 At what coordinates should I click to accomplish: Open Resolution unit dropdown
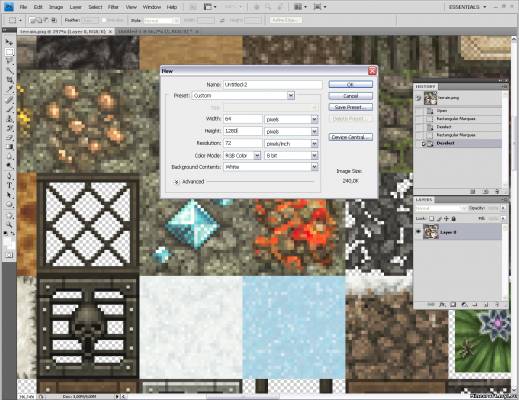click(x=314, y=144)
